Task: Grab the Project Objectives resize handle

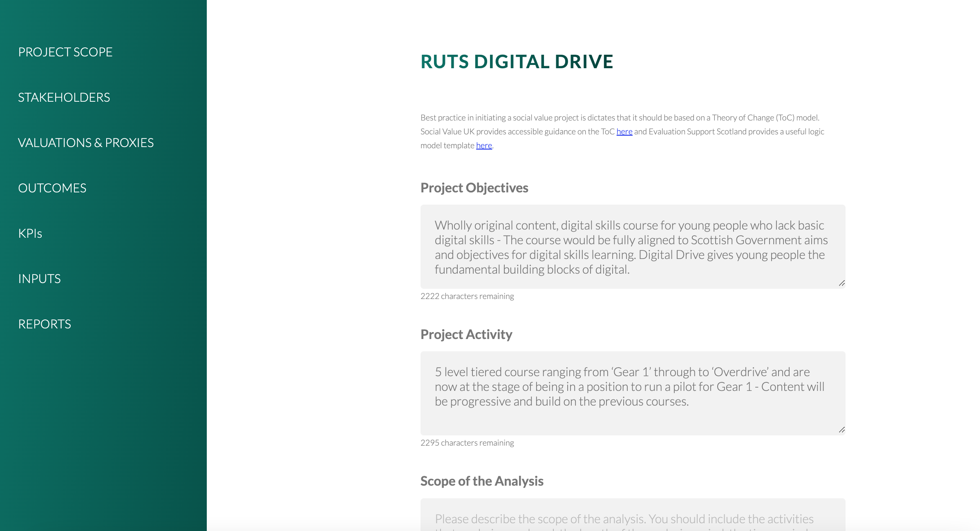Action: (x=841, y=283)
